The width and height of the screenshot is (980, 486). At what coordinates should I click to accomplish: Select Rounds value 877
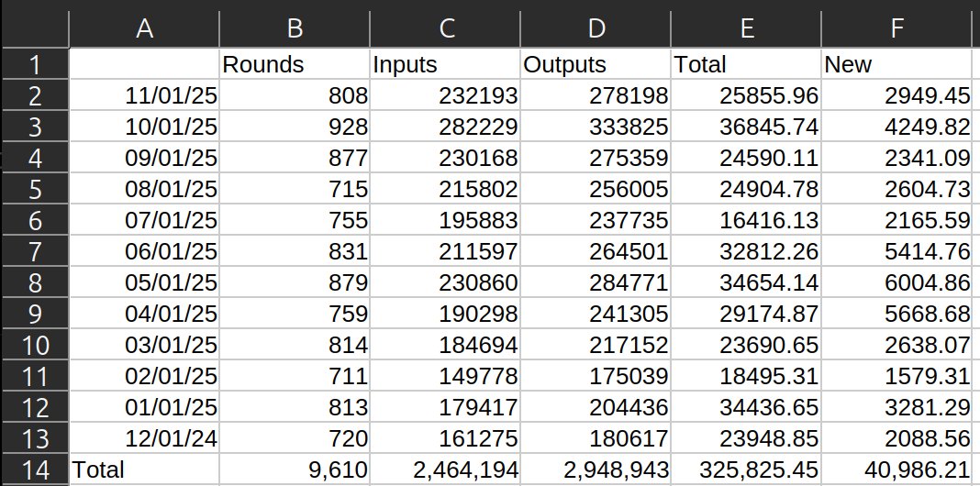pos(295,158)
